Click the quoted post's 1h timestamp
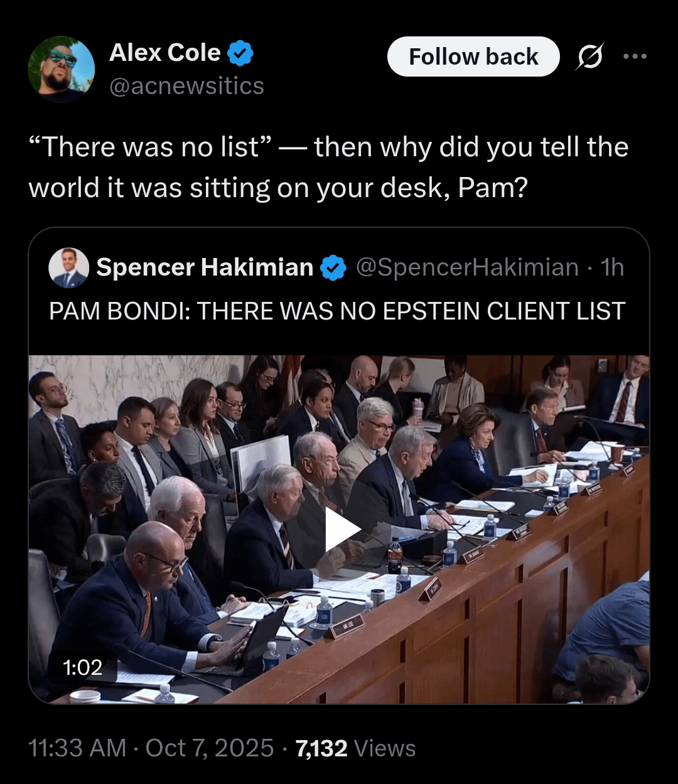Image resolution: width=678 pixels, height=784 pixels. pyautogui.click(x=613, y=268)
